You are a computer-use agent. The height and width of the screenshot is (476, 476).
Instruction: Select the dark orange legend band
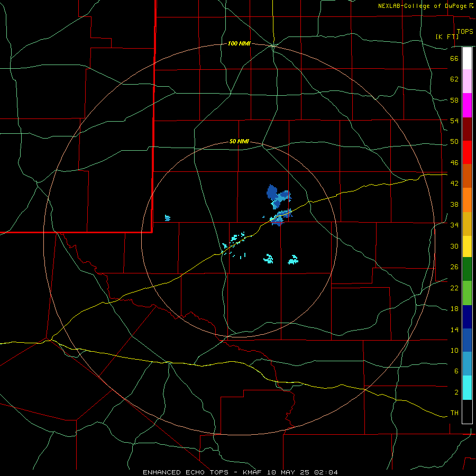click(x=467, y=176)
